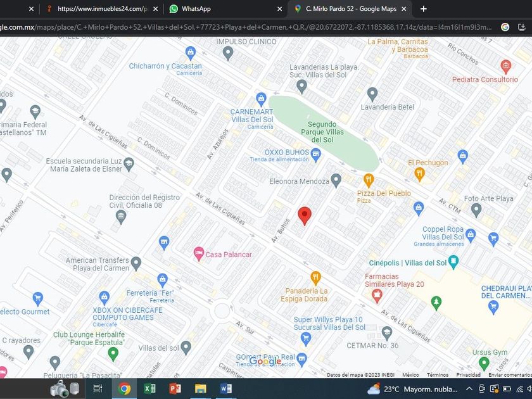Click the Casa Palancar lodging pin

[198, 254]
